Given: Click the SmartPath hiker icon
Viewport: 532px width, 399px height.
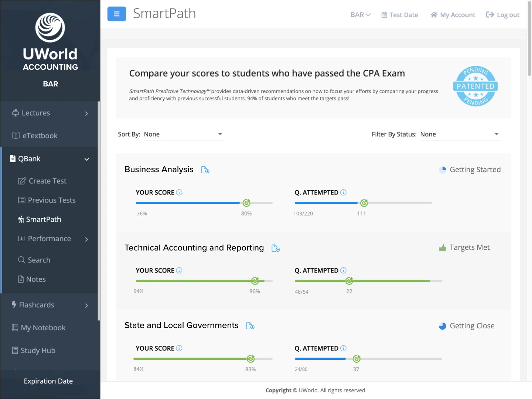Looking at the screenshot, I should click(21, 219).
